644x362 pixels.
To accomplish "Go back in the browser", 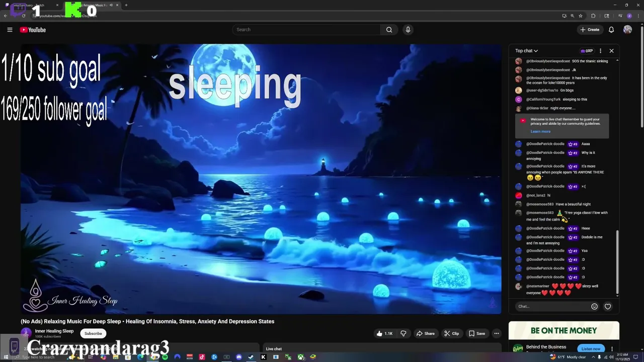I will tap(6, 16).
